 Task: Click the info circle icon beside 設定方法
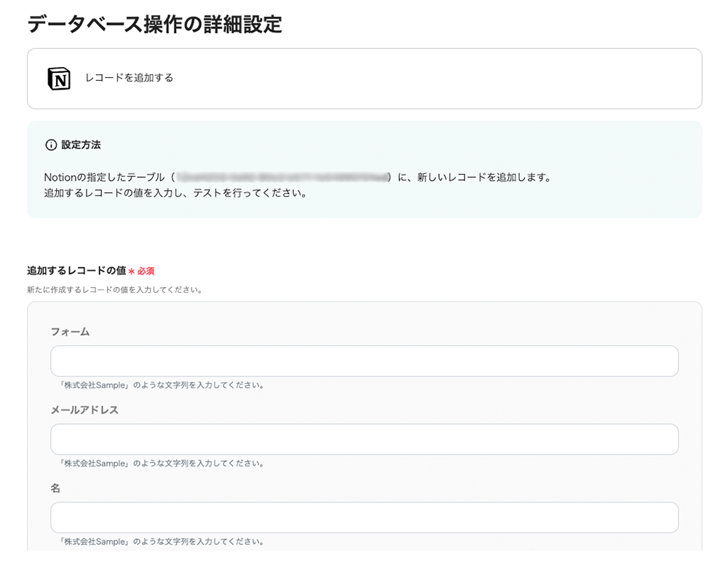(51, 145)
